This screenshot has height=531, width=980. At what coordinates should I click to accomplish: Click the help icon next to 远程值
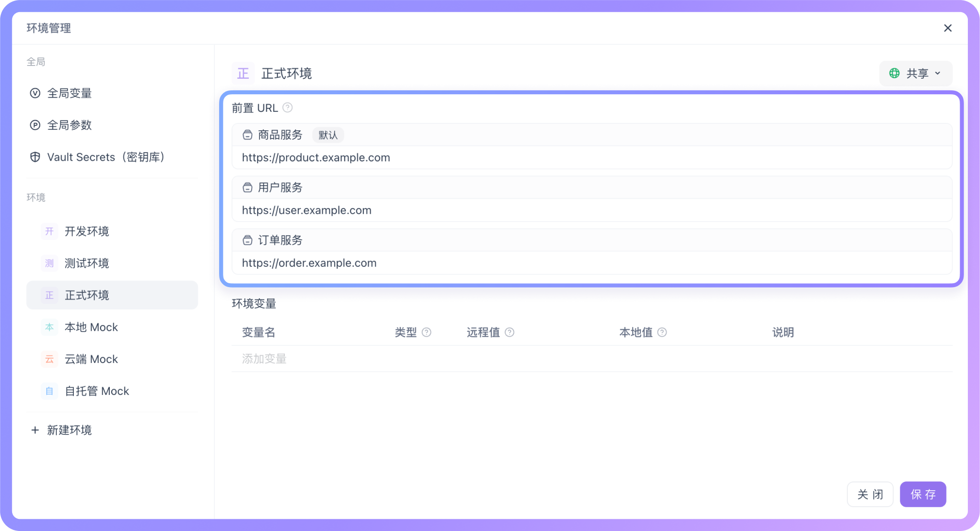(510, 332)
